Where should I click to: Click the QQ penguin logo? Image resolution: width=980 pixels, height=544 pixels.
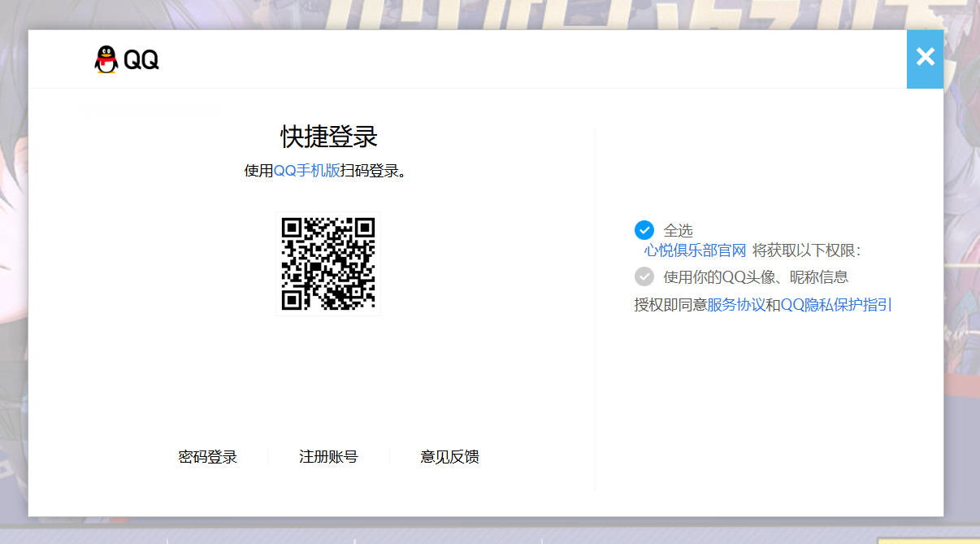point(126,59)
